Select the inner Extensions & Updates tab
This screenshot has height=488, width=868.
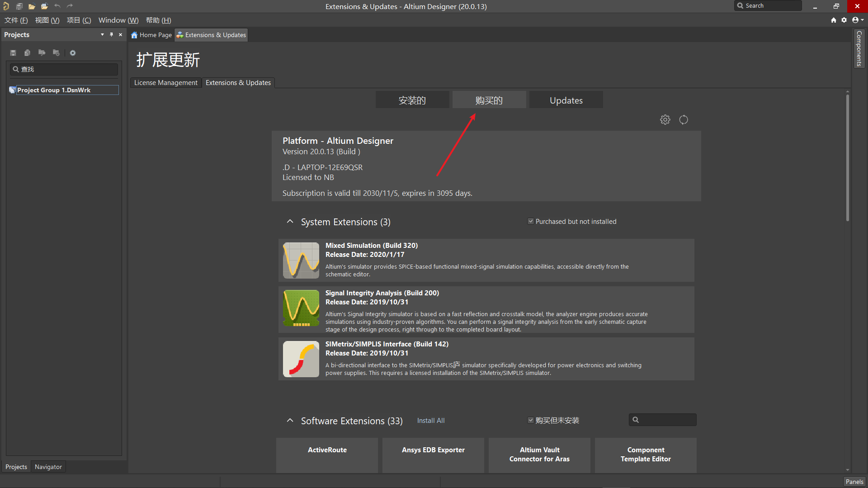tap(238, 83)
